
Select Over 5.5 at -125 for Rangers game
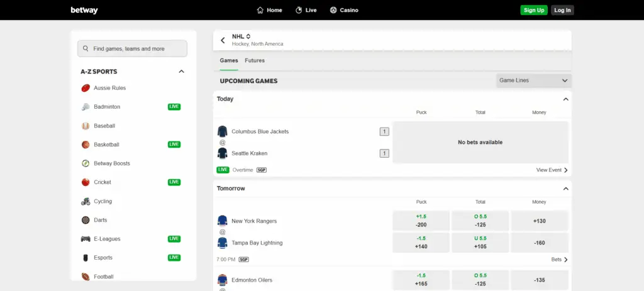(x=480, y=221)
